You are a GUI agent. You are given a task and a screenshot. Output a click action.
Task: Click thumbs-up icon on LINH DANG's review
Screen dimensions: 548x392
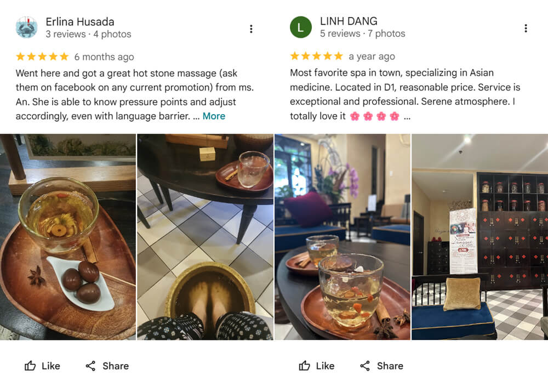click(304, 366)
